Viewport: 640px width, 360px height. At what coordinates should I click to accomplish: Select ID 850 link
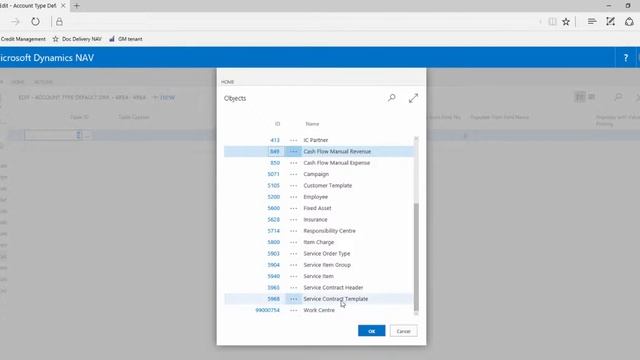[x=275, y=163]
